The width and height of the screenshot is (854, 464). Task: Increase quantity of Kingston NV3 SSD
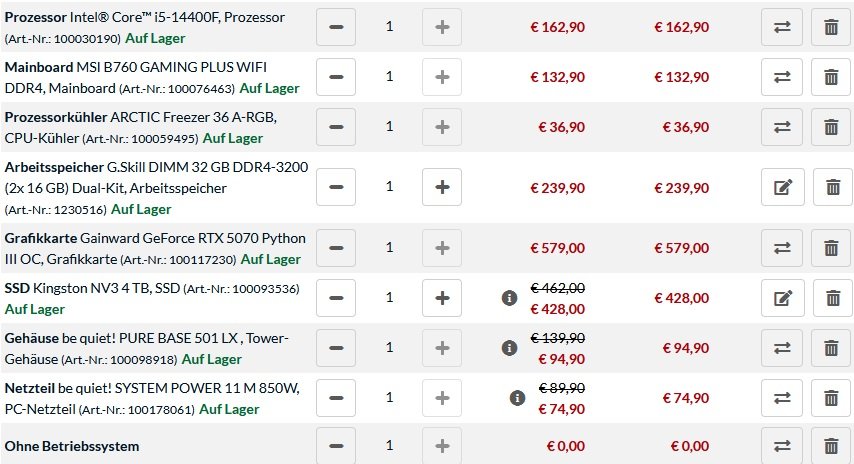[x=442, y=298]
